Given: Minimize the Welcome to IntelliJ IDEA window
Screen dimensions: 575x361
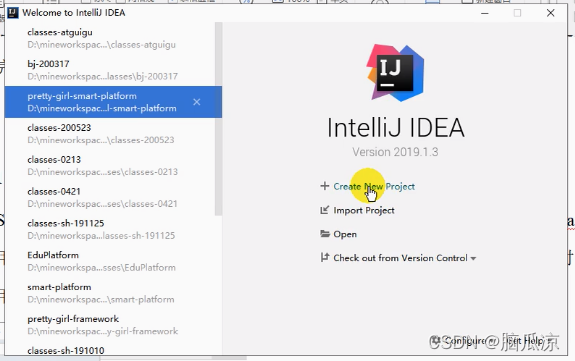Looking at the screenshot, I should 485,13.
